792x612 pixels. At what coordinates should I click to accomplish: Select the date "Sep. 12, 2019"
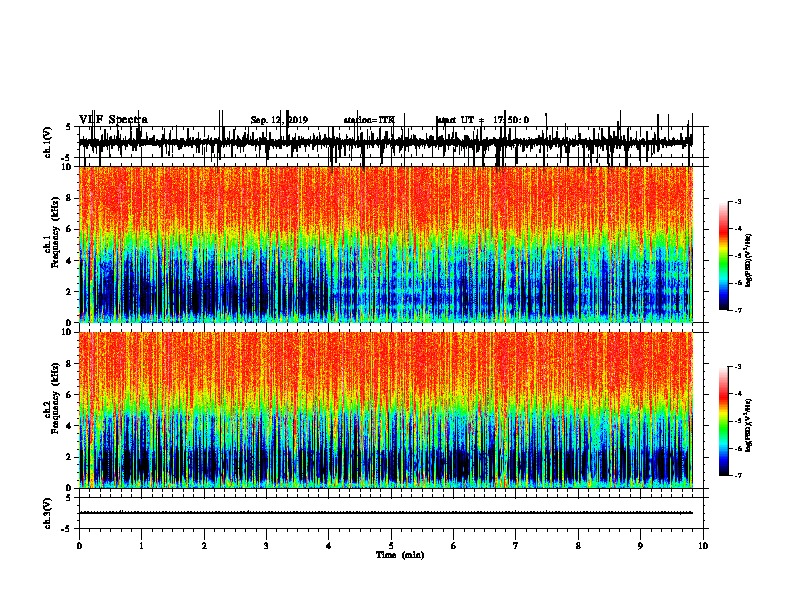279,120
